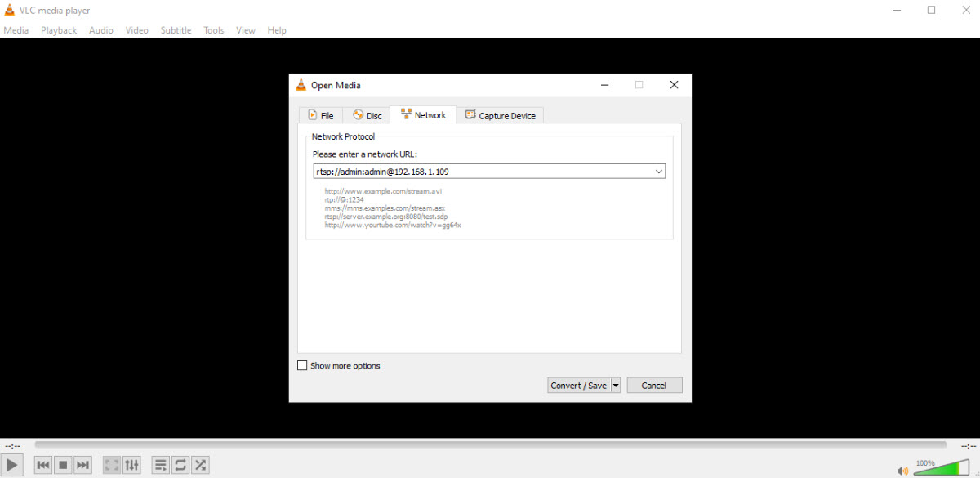Viewport: 980px width, 478px height.
Task: Toggle fullscreen video mode
Action: [x=111, y=465]
